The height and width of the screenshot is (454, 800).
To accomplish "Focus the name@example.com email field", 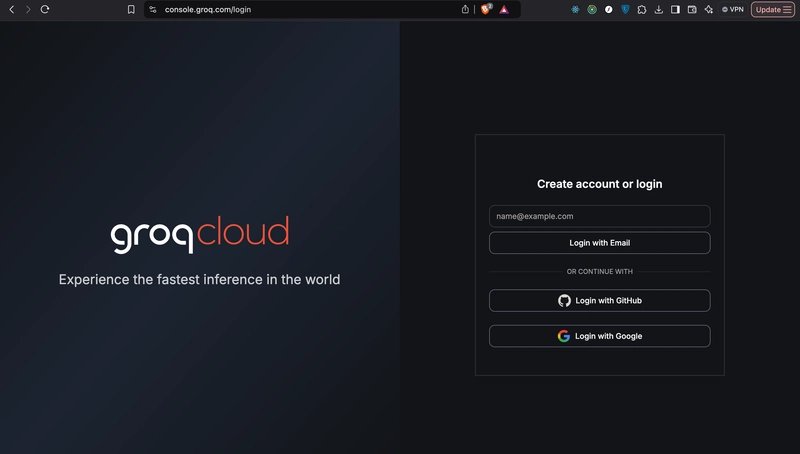I will pos(599,216).
